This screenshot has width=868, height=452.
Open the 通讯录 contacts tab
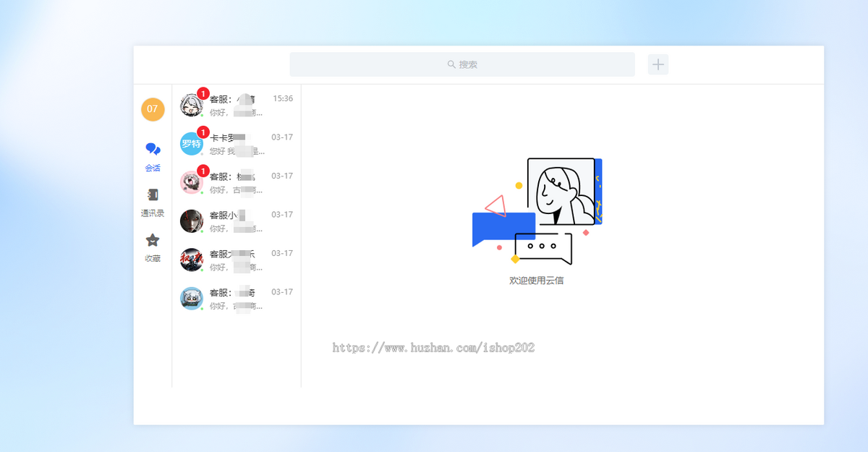pyautogui.click(x=153, y=202)
